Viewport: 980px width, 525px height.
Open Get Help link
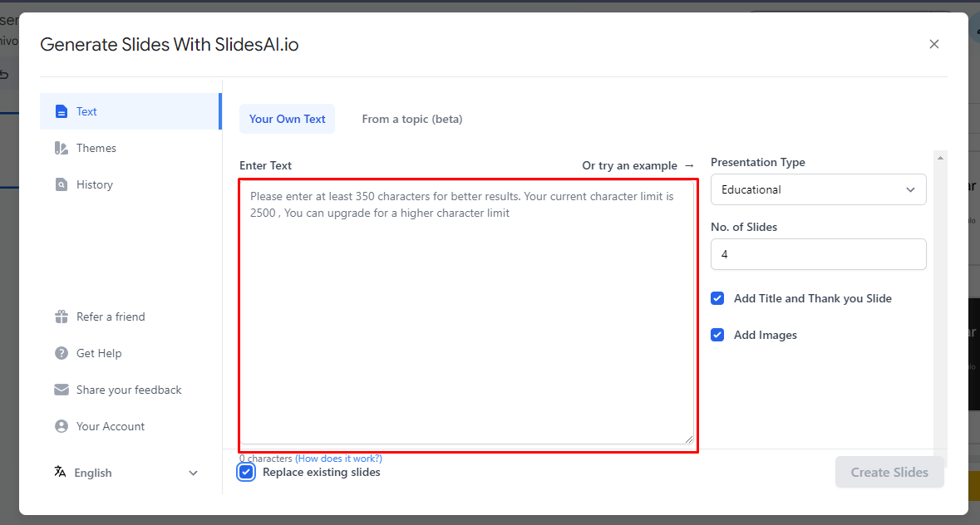pyautogui.click(x=99, y=353)
